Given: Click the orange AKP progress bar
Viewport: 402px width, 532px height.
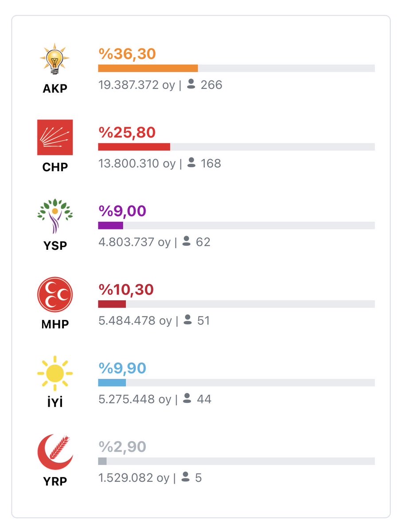Looking at the screenshot, I should [x=148, y=68].
